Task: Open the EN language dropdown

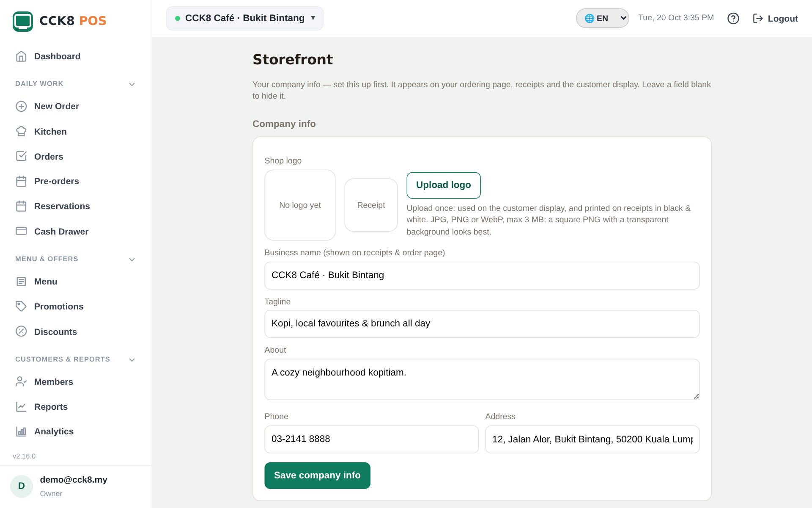Action: [x=602, y=18]
